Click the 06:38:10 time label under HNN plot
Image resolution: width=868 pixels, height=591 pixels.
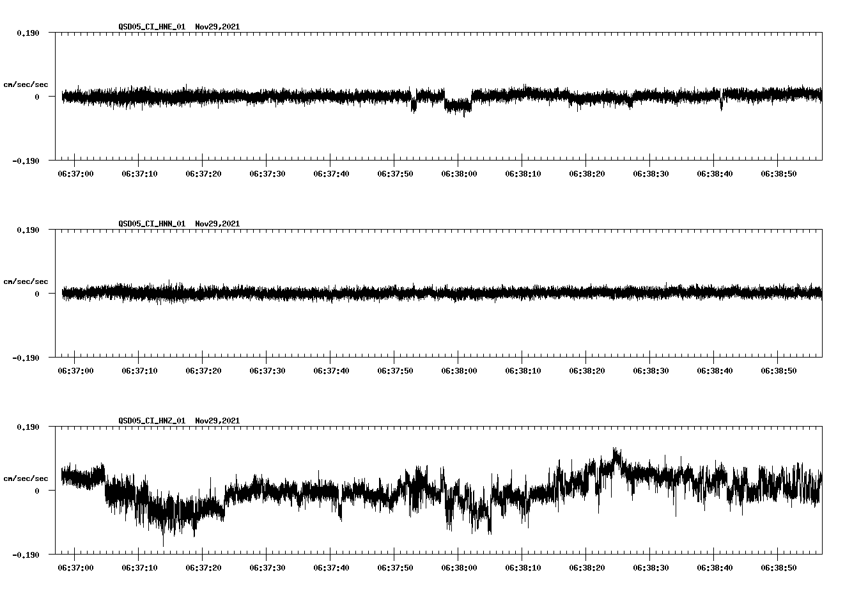(x=523, y=371)
